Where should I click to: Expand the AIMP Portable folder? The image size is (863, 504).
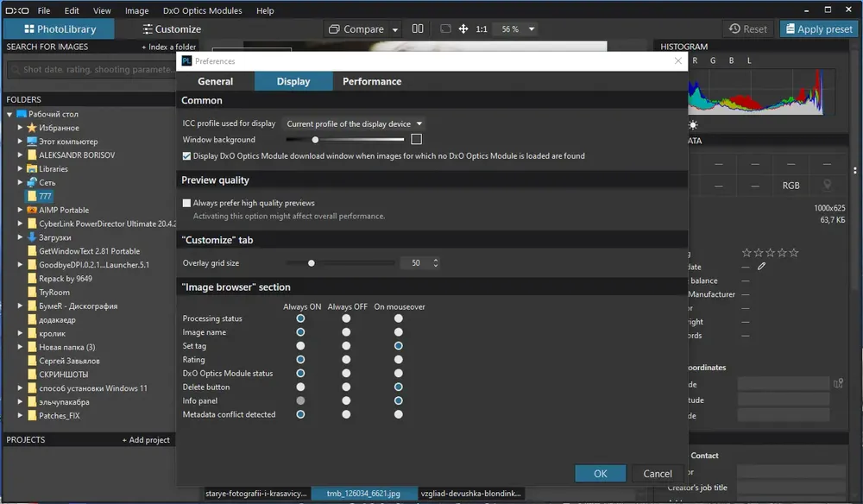pos(21,211)
